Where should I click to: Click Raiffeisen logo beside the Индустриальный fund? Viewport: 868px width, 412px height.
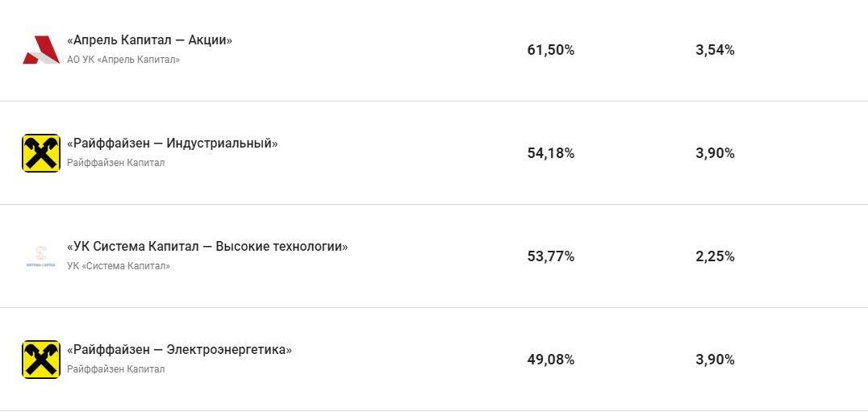(40, 153)
